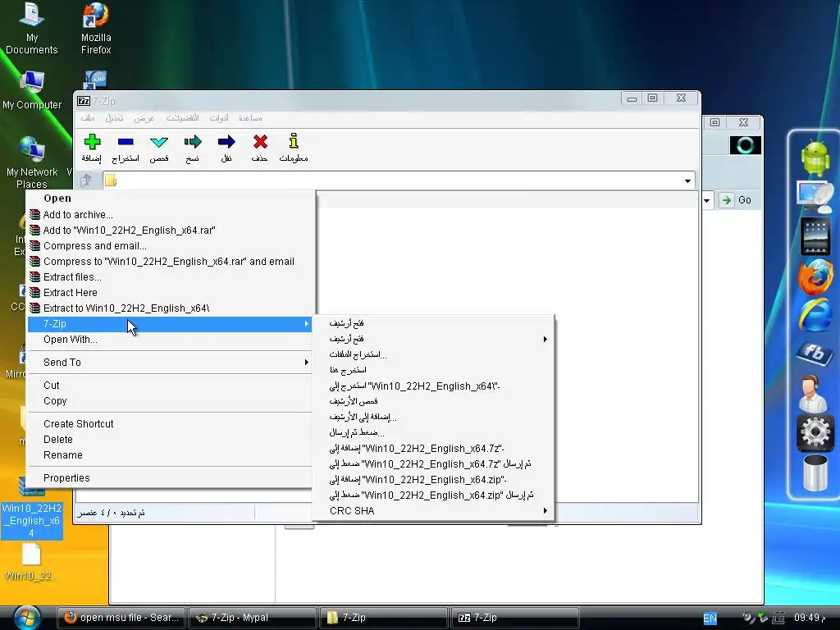Click the green plus Add toolbar icon
This screenshot has height=630, width=840.
coord(92,142)
